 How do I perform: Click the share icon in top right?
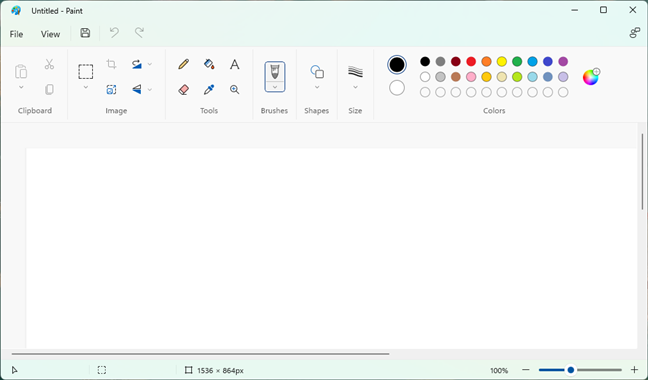(634, 33)
